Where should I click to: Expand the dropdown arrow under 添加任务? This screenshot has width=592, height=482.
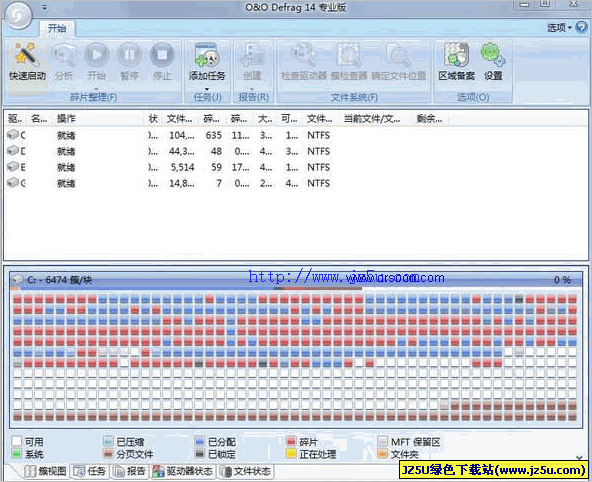tap(207, 89)
